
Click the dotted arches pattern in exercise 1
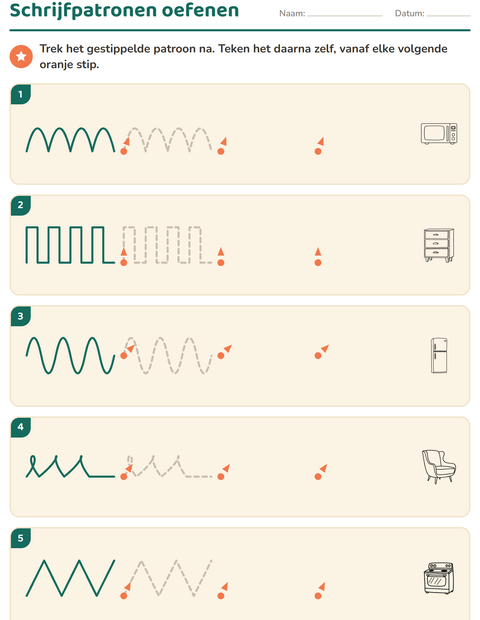point(169,140)
